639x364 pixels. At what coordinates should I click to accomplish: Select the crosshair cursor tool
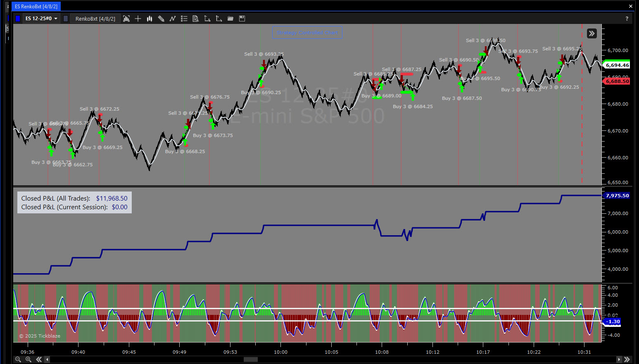point(138,19)
